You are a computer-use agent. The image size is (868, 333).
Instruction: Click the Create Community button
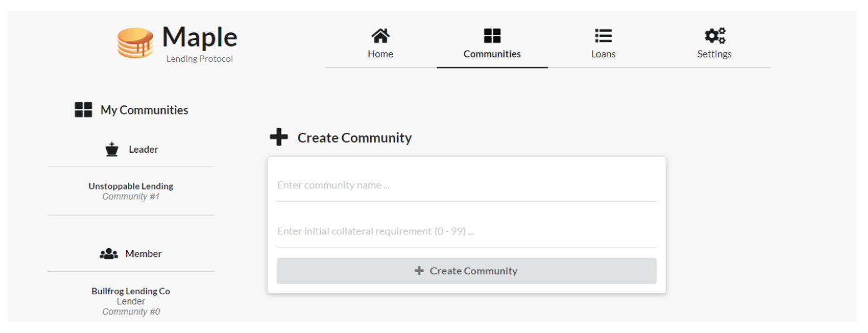click(466, 271)
